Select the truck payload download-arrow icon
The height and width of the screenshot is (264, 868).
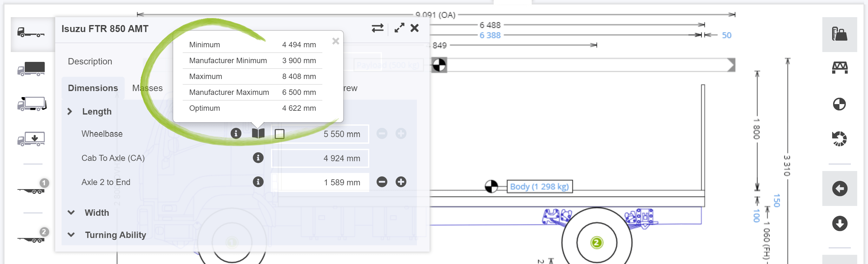tap(31, 139)
